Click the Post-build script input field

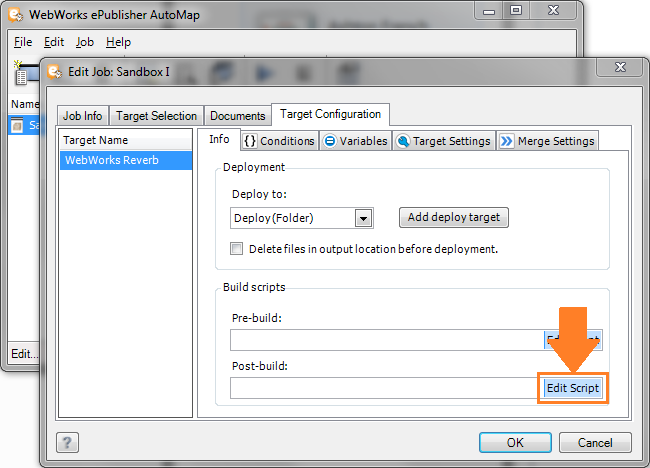tap(384, 388)
